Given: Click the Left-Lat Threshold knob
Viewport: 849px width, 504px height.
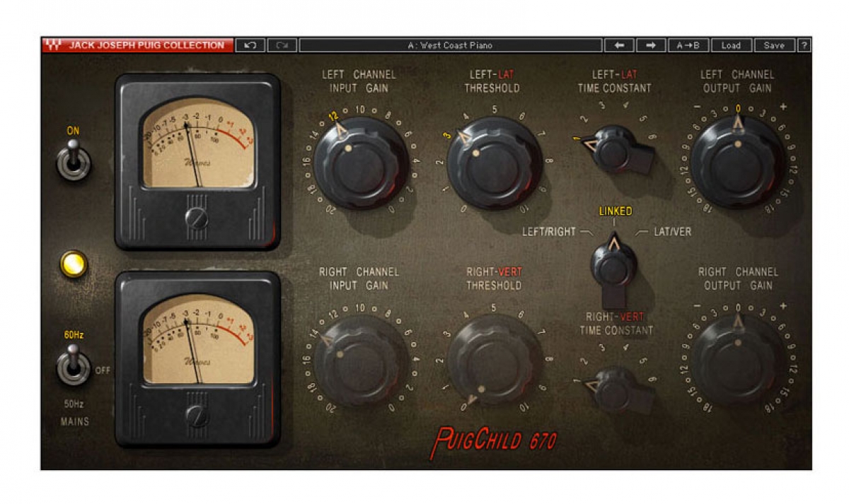Looking at the screenshot, I should coord(494,163).
